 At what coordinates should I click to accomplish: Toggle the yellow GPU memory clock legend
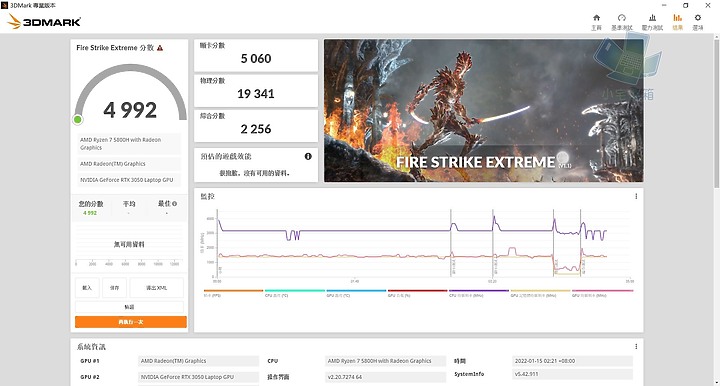click(x=540, y=292)
